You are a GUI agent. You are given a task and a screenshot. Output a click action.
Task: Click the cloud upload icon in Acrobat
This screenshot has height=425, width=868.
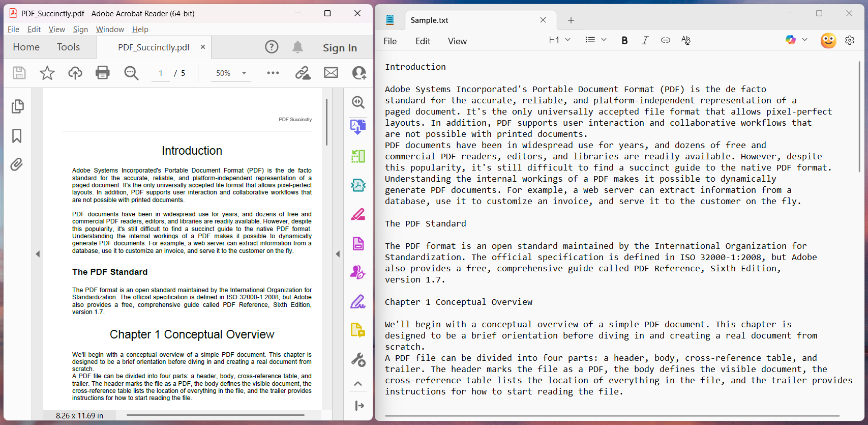coord(75,73)
